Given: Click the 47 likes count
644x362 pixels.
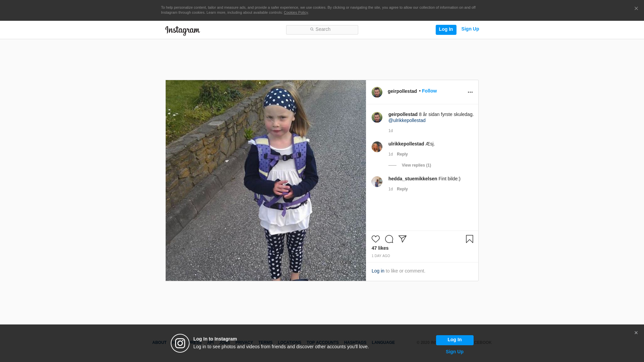Looking at the screenshot, I should (x=380, y=248).
